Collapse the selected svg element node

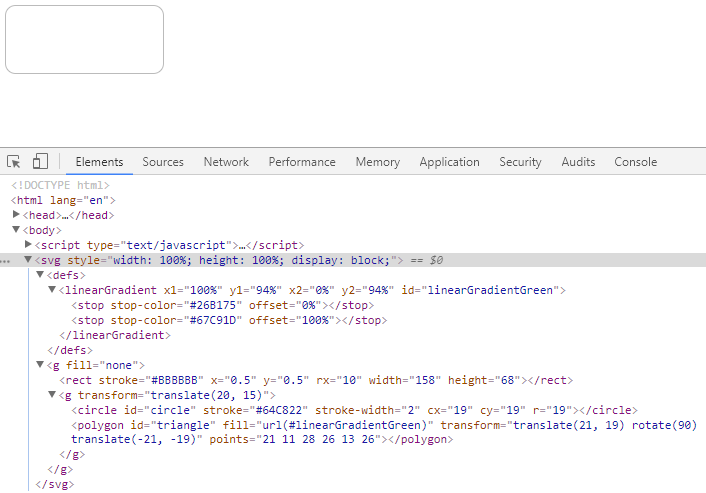coord(28,259)
